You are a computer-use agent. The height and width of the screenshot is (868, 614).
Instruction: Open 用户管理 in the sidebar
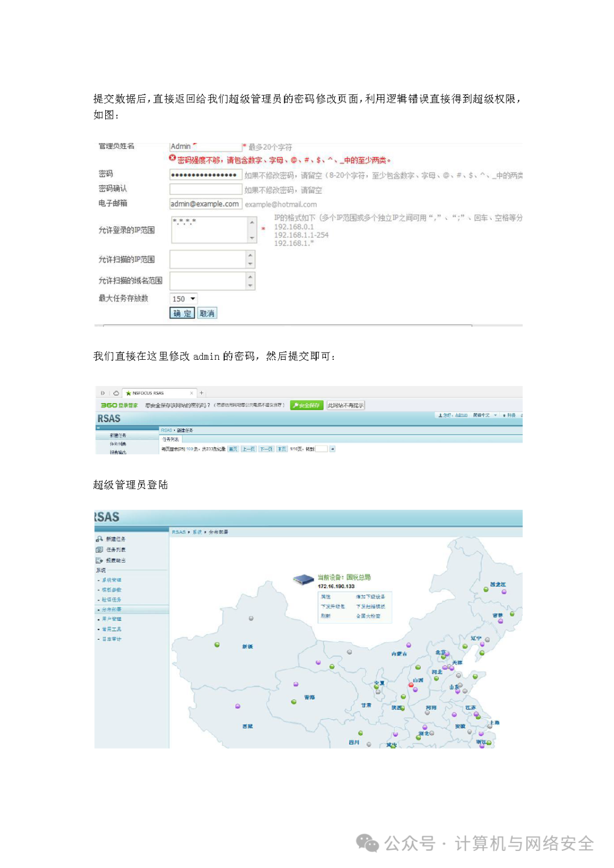pyautogui.click(x=111, y=619)
